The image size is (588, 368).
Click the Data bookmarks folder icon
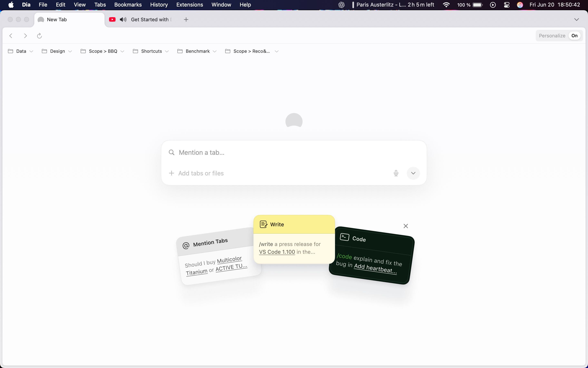pos(10,51)
